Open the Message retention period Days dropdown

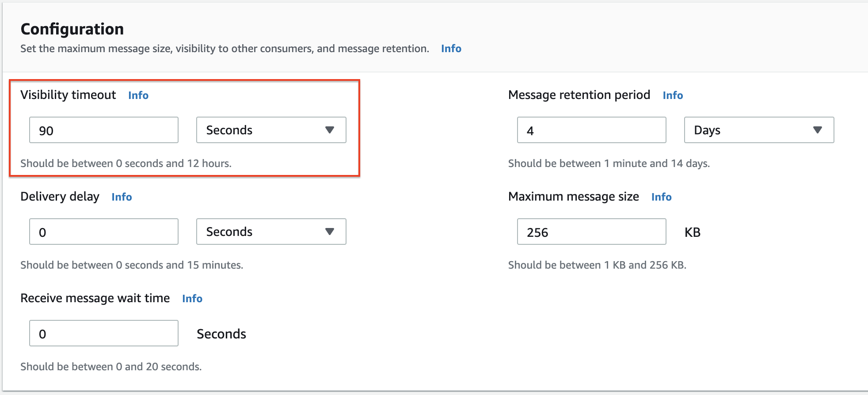[759, 130]
